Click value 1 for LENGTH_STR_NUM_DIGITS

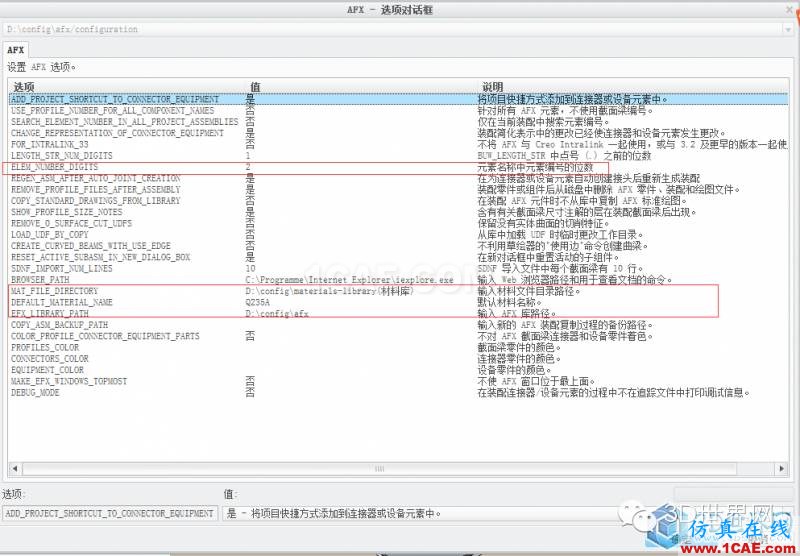(248, 156)
